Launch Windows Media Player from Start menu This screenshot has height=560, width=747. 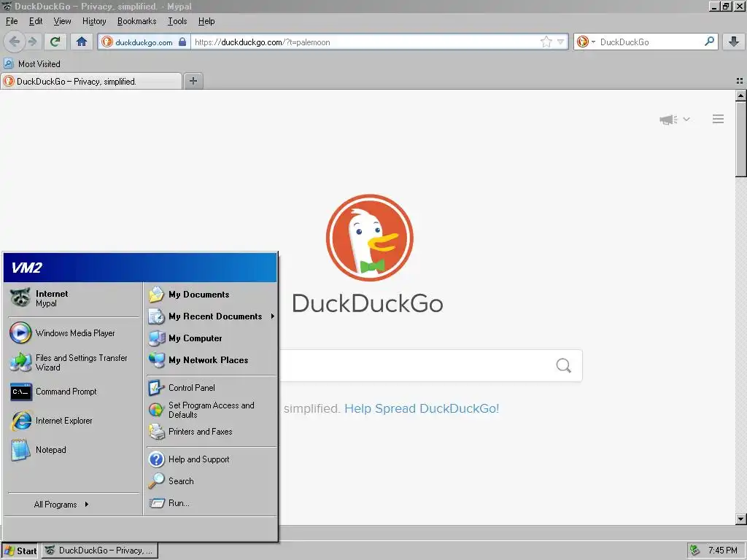tap(73, 332)
